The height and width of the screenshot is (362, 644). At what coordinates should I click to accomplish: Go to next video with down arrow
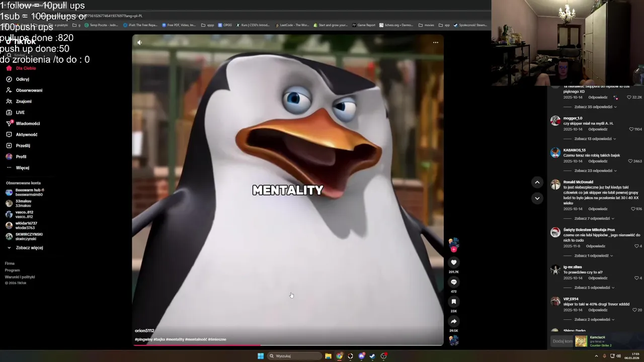tap(537, 198)
